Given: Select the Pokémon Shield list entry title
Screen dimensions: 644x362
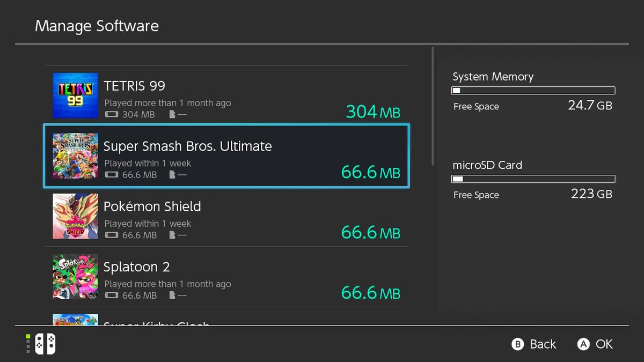Looking at the screenshot, I should [x=152, y=206].
